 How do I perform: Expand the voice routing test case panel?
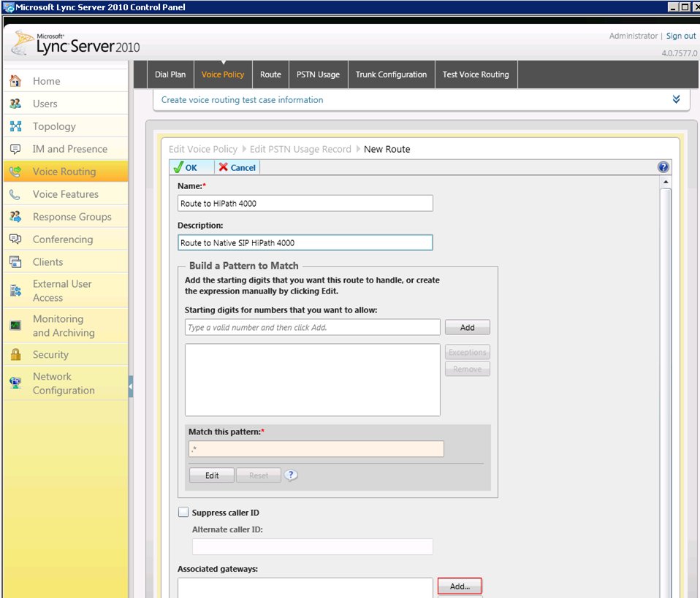(676, 99)
